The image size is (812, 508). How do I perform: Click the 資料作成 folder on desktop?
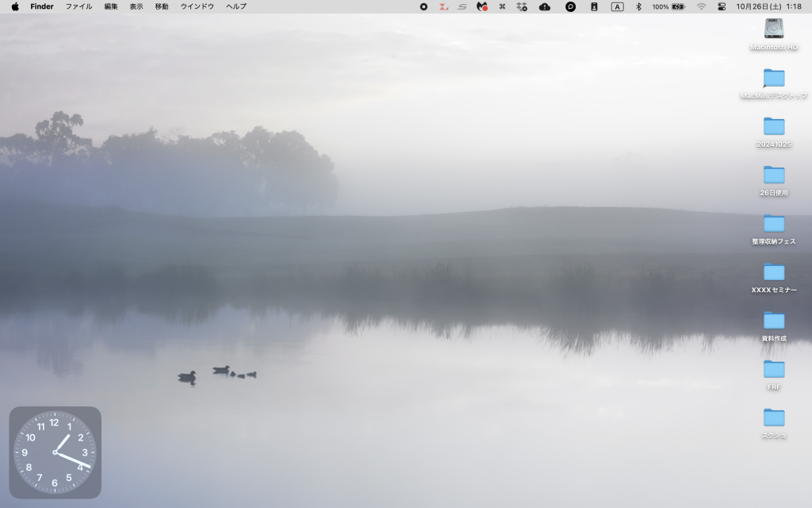click(774, 321)
